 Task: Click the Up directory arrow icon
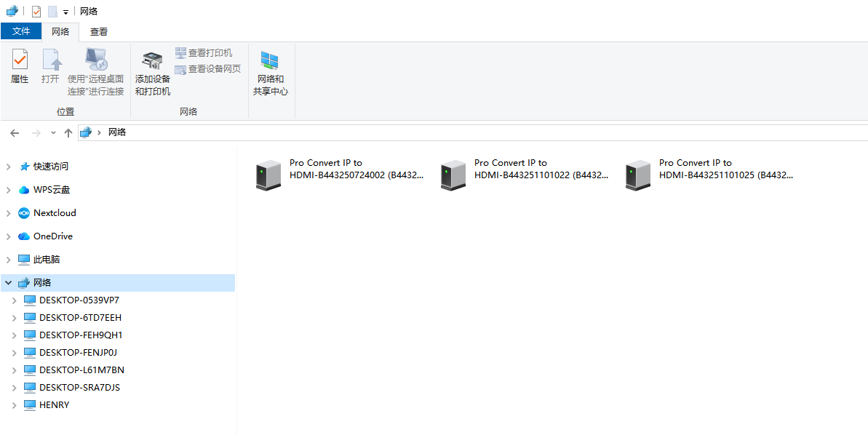pyautogui.click(x=68, y=132)
